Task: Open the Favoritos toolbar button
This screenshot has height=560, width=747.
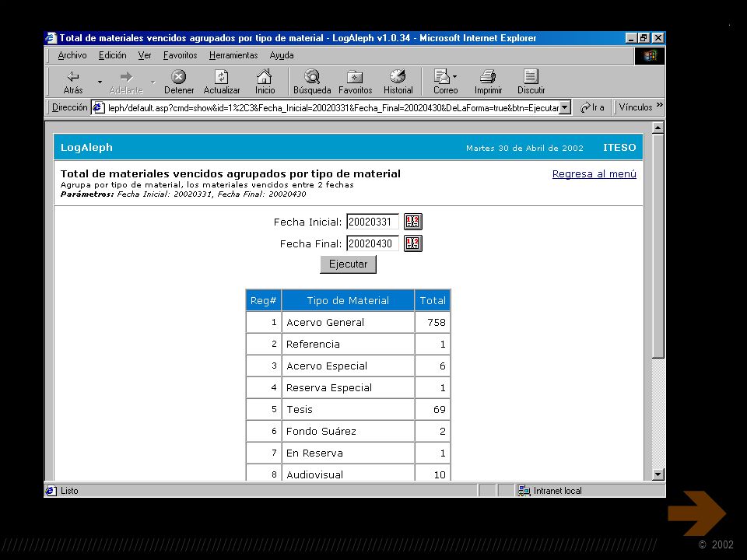Action: pos(355,82)
